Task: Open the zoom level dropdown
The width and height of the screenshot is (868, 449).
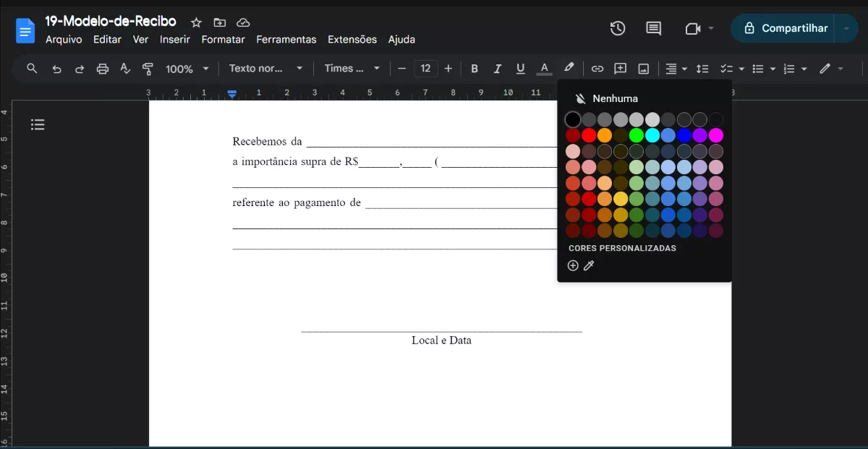Action: pyautogui.click(x=186, y=69)
